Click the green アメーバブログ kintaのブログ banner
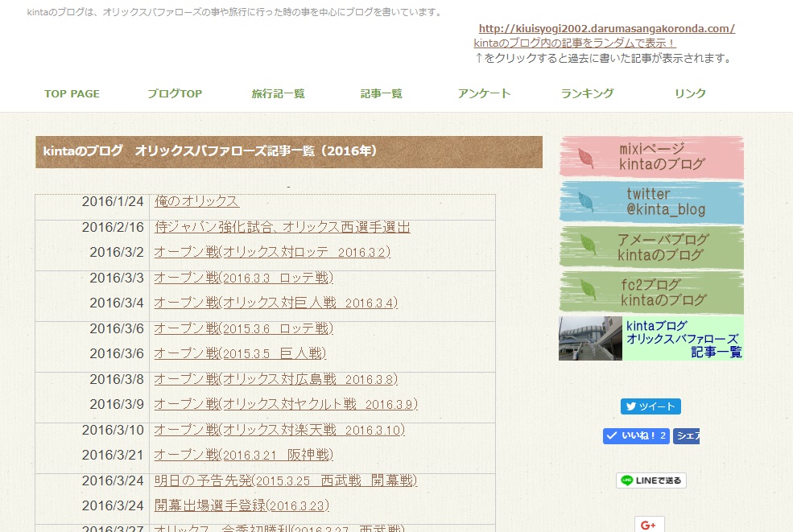This screenshot has height=532, width=793. [651, 247]
